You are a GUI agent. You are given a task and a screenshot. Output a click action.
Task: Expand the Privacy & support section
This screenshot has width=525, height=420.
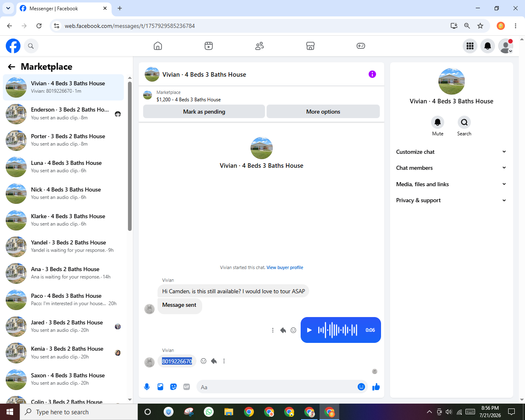[x=451, y=200]
